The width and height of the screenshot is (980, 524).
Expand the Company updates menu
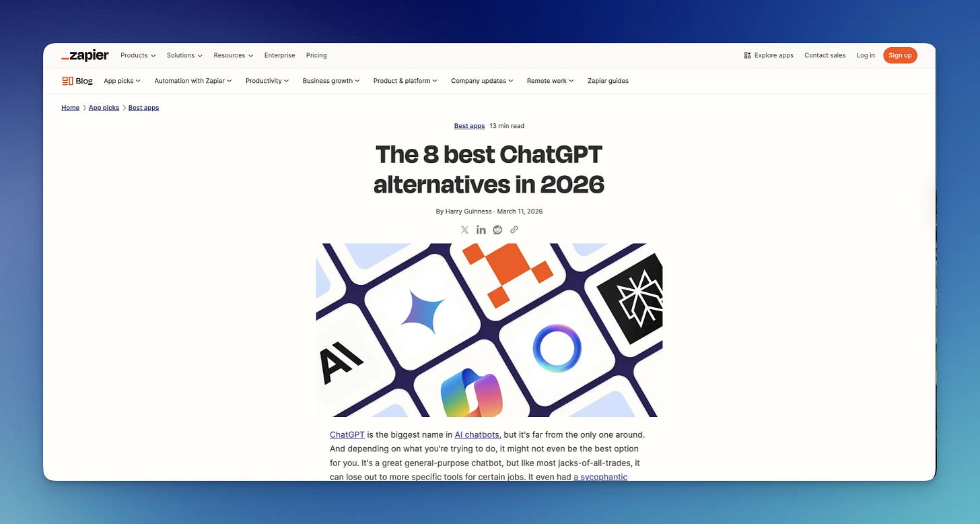[482, 81]
